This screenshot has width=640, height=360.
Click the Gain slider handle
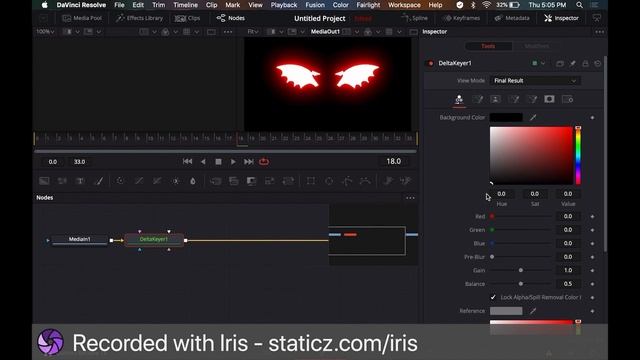point(521,270)
